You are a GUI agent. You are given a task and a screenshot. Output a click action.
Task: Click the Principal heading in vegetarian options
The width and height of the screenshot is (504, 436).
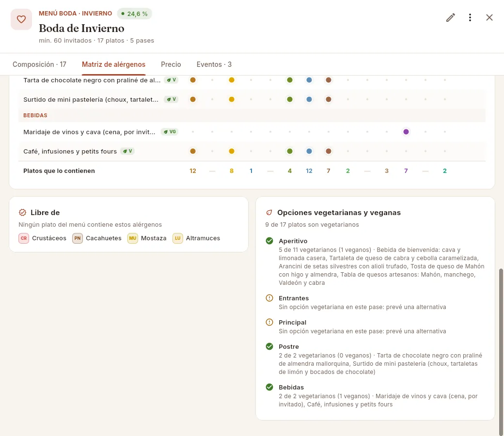coord(293,322)
